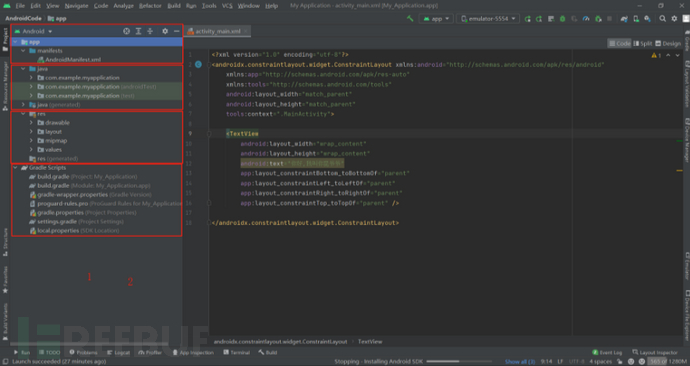The height and width of the screenshot is (366, 690).
Task: Toggle the Build Variants side tab
Action: pos(5,321)
